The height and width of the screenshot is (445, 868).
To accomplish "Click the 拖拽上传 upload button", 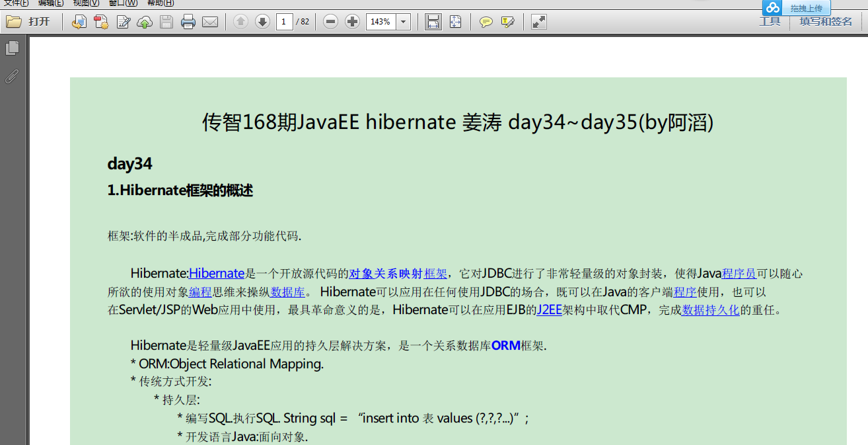I will 807,8.
